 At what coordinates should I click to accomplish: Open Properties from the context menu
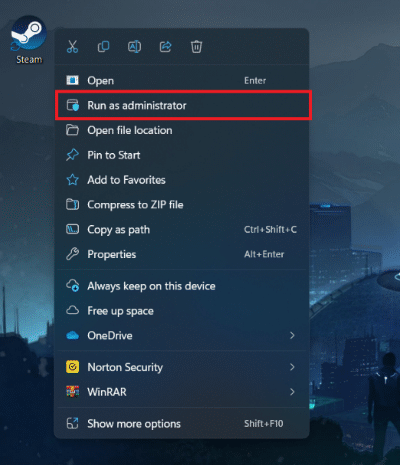pos(182,254)
